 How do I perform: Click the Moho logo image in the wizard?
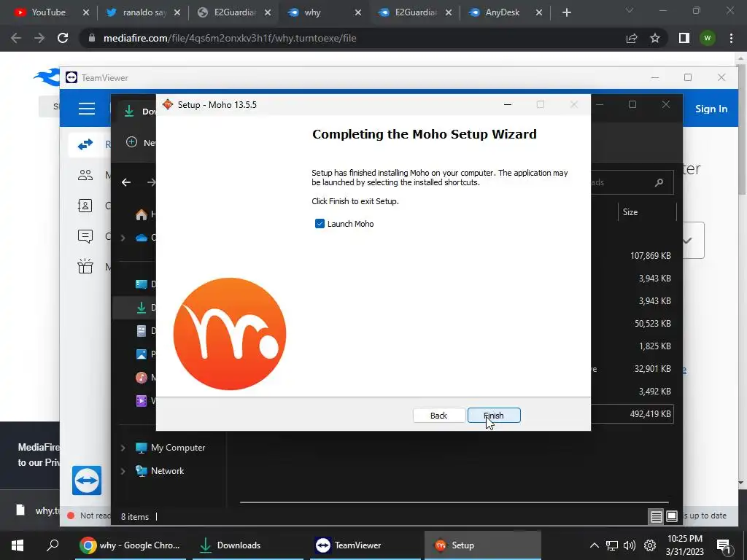(230, 334)
